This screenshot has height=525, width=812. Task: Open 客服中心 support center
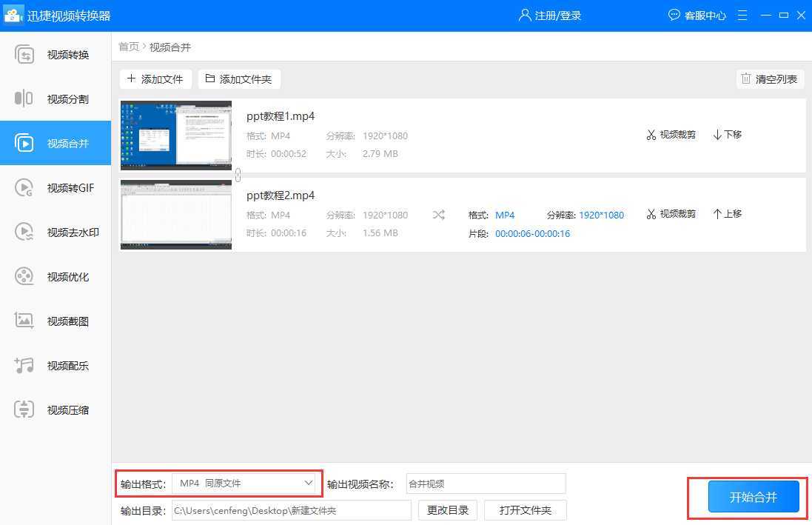(x=697, y=16)
